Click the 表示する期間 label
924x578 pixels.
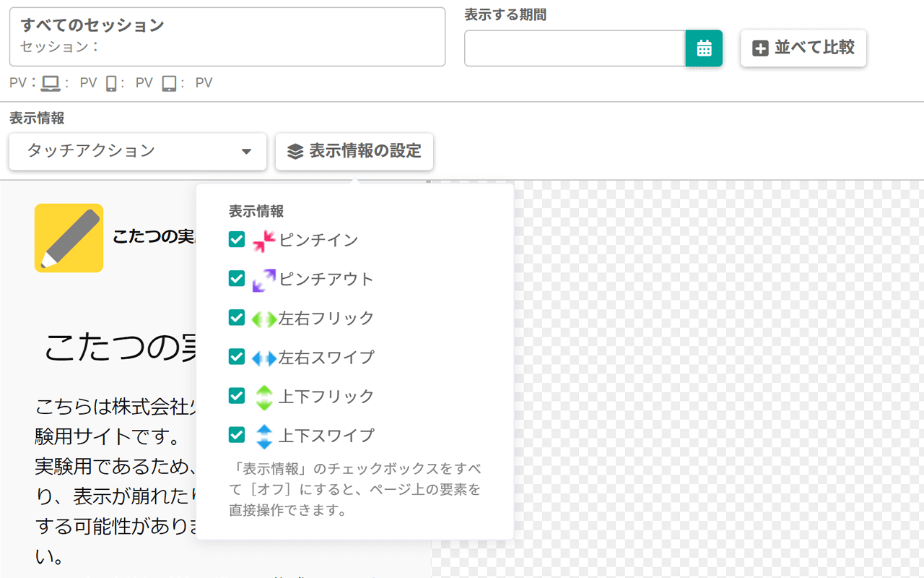pos(505,15)
